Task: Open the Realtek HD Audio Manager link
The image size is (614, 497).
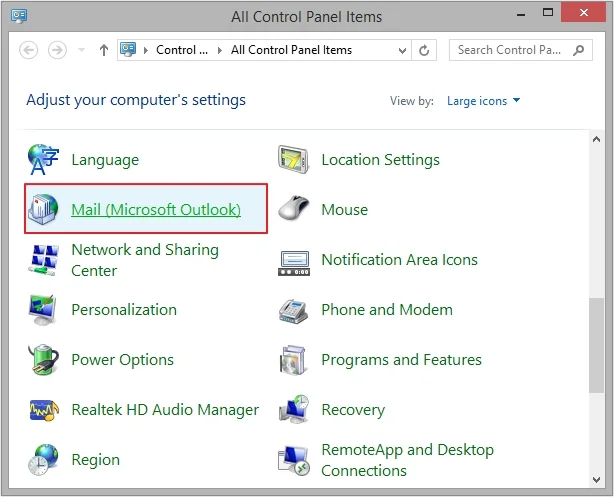Action: tap(165, 410)
